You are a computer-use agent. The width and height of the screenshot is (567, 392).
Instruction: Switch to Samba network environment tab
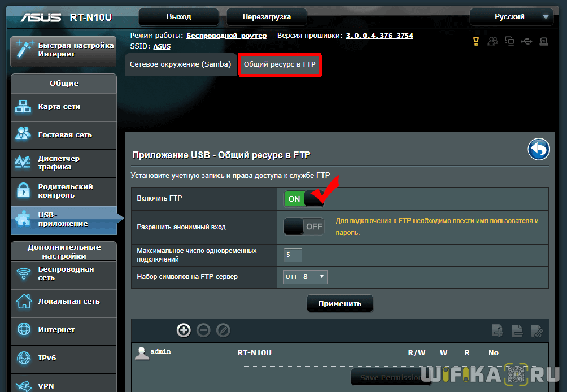(181, 64)
